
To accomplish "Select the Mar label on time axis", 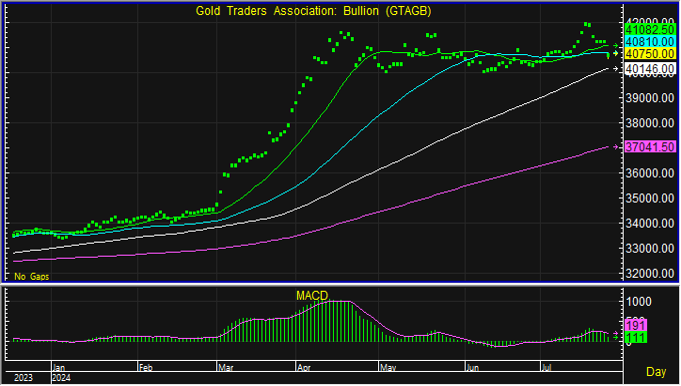I will 226,368.
